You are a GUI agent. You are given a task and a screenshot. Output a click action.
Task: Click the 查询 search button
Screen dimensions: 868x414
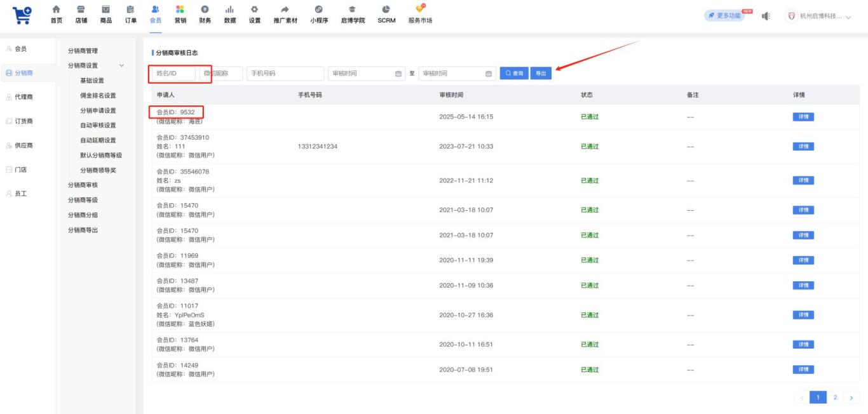(x=514, y=74)
